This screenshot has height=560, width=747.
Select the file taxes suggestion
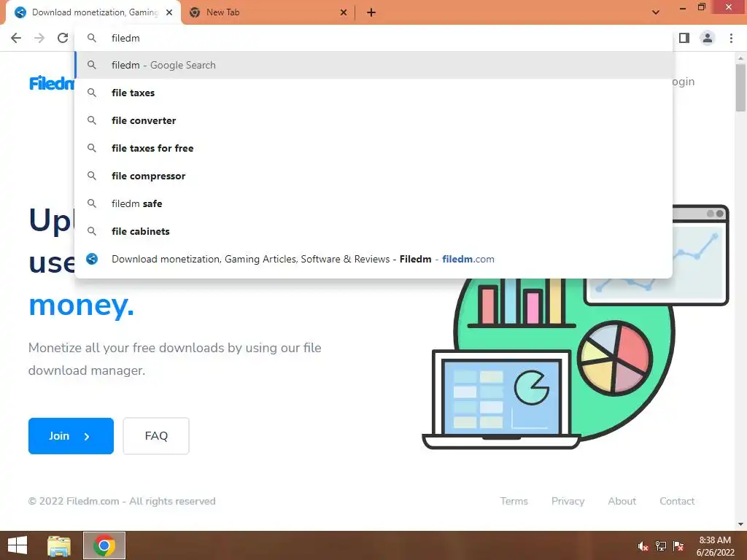(x=373, y=93)
